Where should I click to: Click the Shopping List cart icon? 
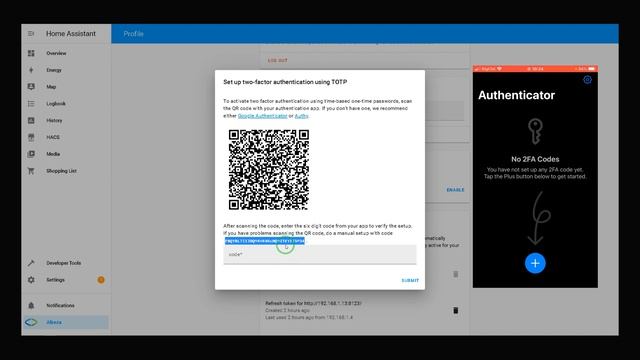(x=31, y=171)
